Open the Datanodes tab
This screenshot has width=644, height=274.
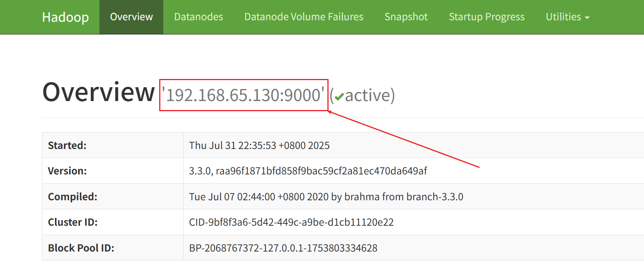198,17
